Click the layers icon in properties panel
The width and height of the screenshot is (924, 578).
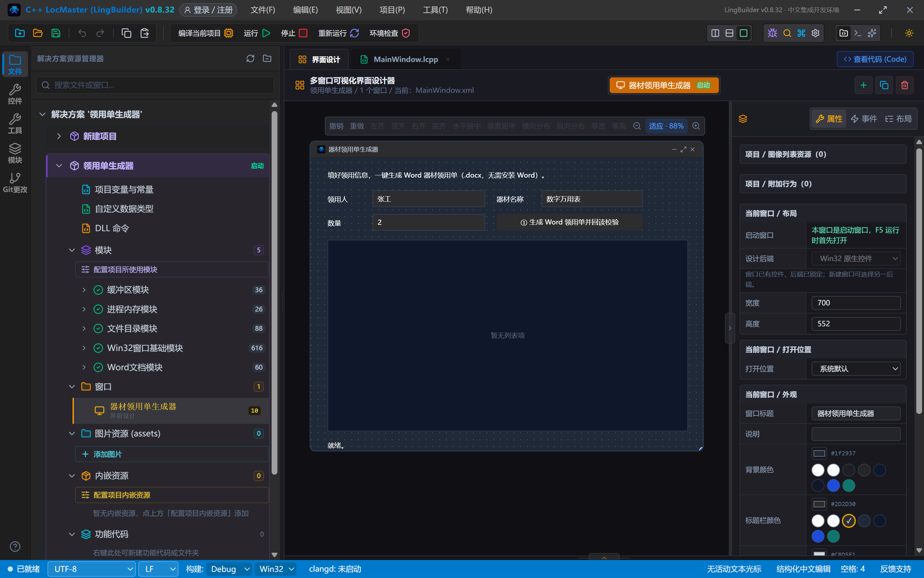(x=743, y=119)
